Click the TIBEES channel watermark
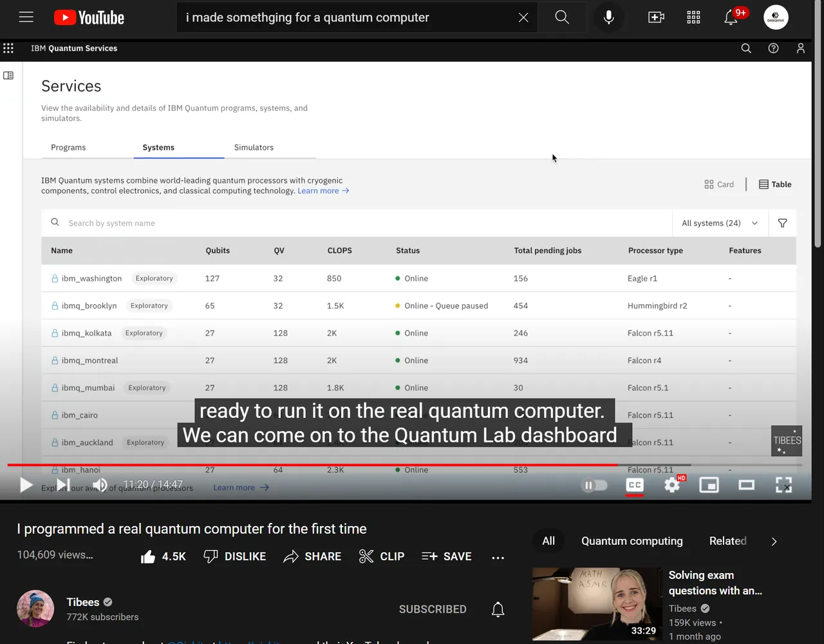The width and height of the screenshot is (824, 644). (x=787, y=441)
